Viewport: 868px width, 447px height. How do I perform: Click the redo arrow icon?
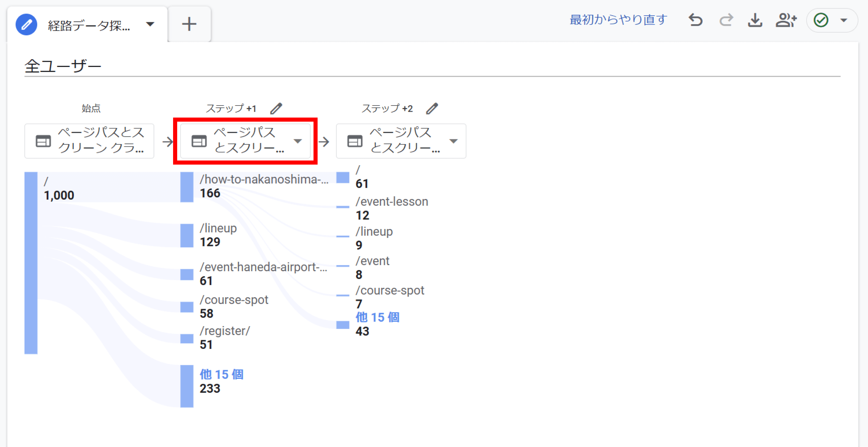(726, 20)
